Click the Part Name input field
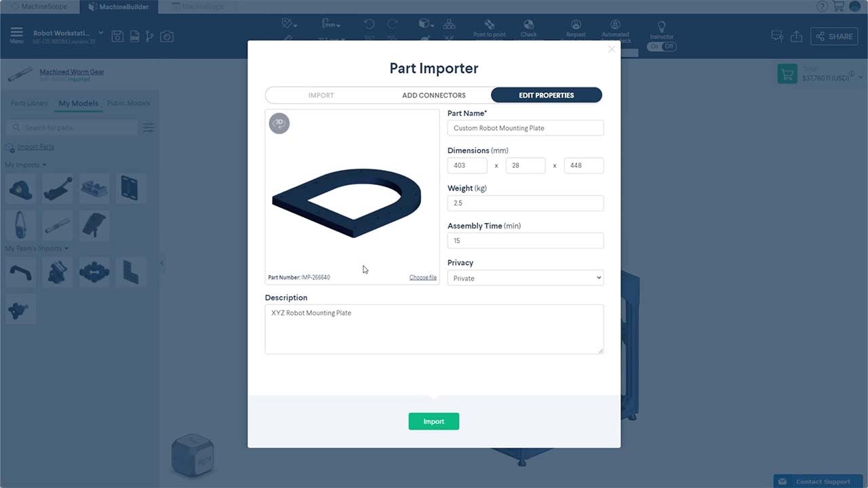 [x=526, y=128]
